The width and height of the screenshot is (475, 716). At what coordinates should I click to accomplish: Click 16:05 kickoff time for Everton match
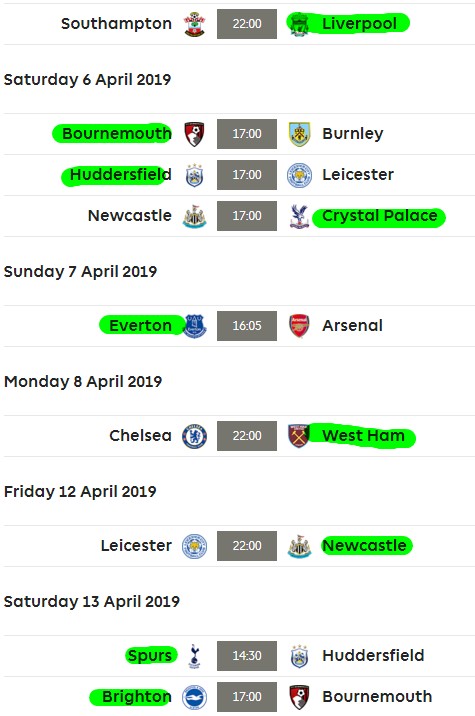coord(247,326)
